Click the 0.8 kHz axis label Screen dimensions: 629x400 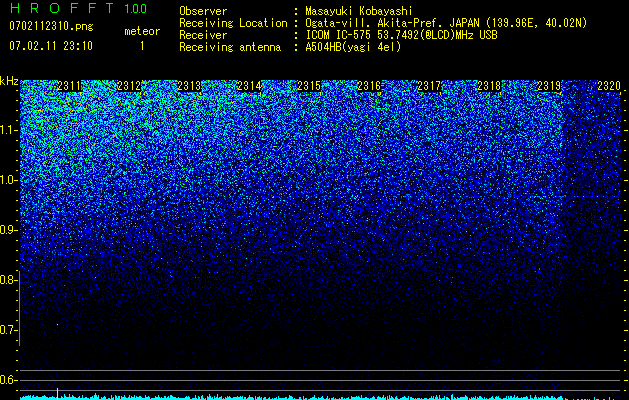point(9,280)
